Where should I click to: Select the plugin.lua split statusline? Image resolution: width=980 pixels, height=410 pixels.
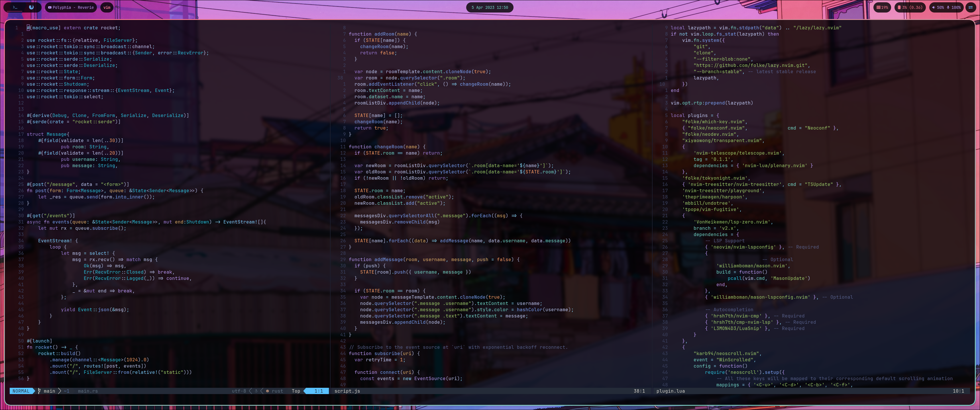670,391
